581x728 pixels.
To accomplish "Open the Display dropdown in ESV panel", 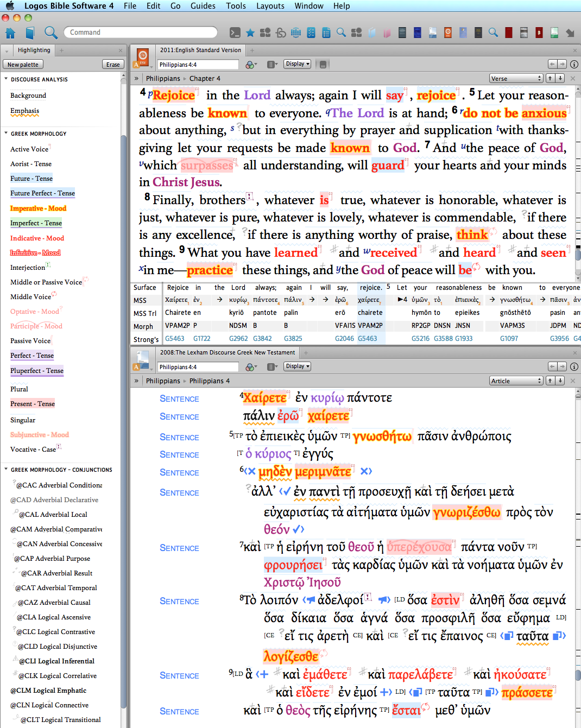I will pyautogui.click(x=297, y=64).
